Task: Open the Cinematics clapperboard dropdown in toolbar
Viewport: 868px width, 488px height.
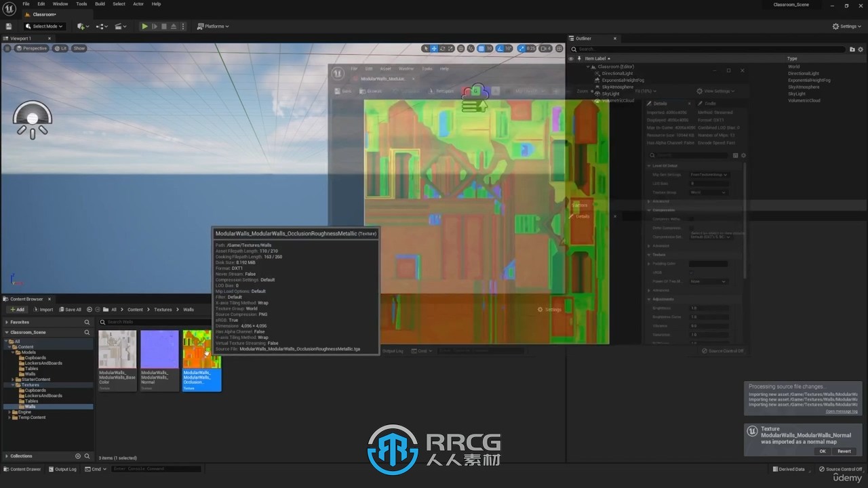Action: click(120, 26)
